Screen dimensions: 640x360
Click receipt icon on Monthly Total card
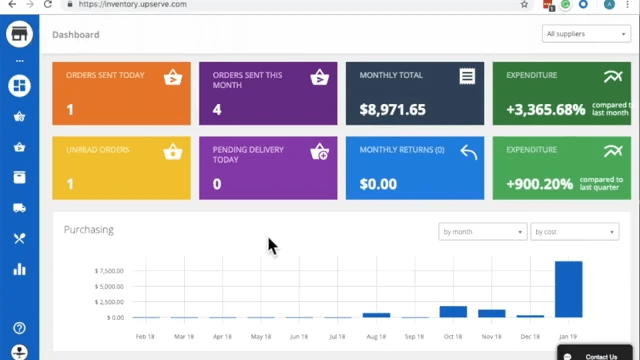tap(467, 76)
